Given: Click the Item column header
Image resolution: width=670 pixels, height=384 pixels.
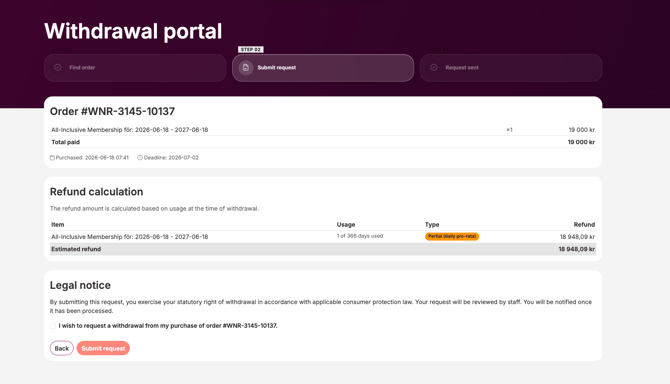Looking at the screenshot, I should [x=58, y=225].
